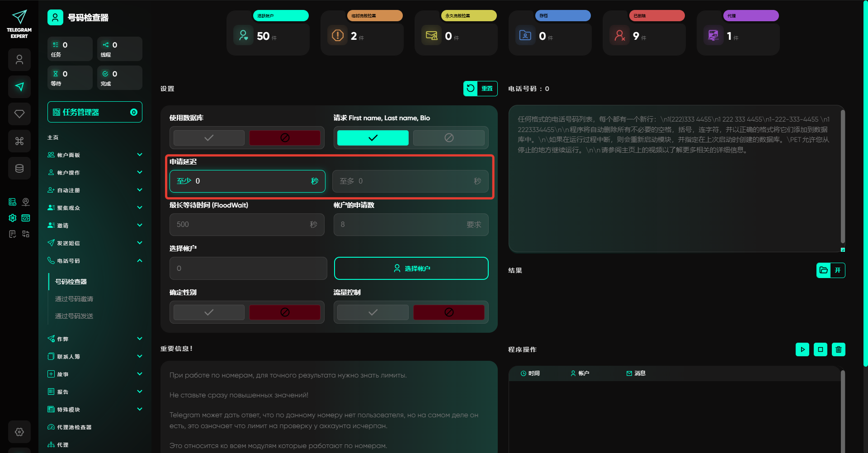Disable 请求 First name, Last name, Bio option
This screenshot has width=868, height=453.
(448, 138)
